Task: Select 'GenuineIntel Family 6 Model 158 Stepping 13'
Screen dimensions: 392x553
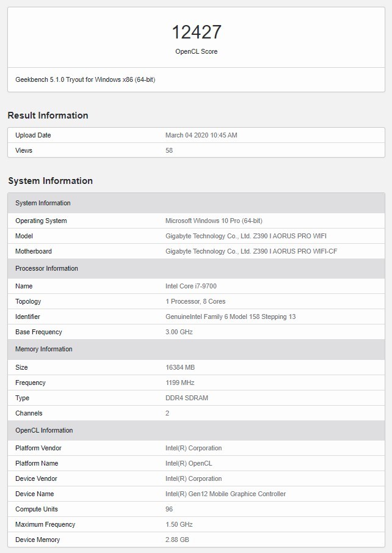Action: point(231,317)
